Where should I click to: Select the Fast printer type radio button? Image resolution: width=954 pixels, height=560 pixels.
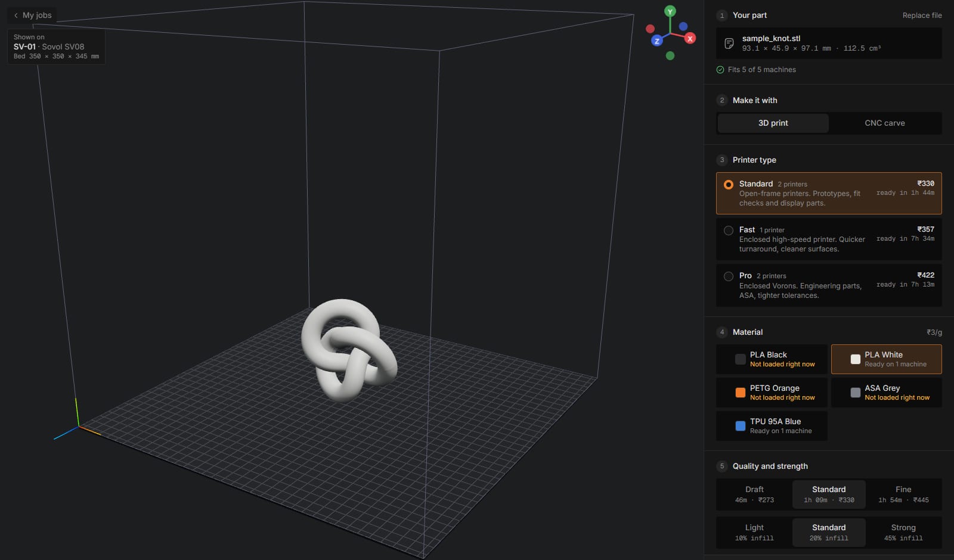tap(729, 231)
